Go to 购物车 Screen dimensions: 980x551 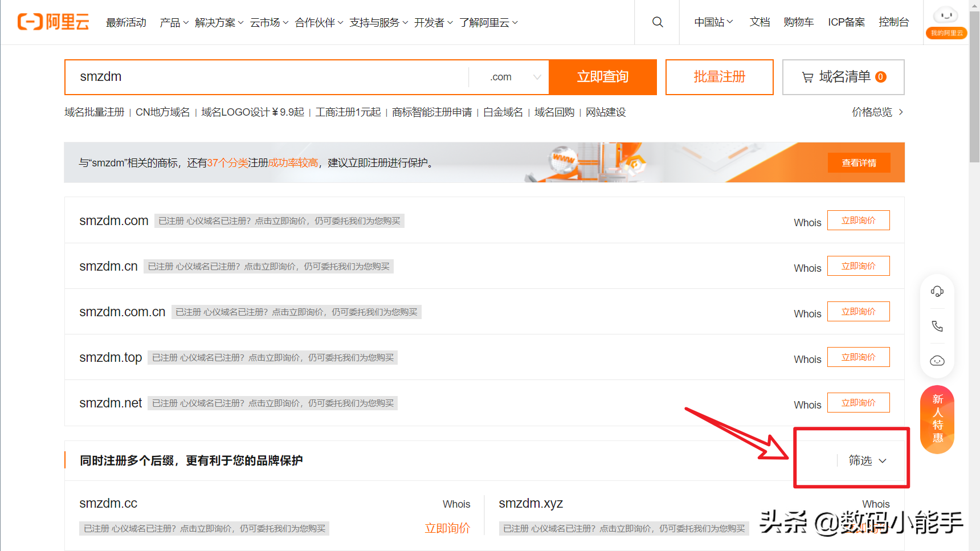point(798,22)
